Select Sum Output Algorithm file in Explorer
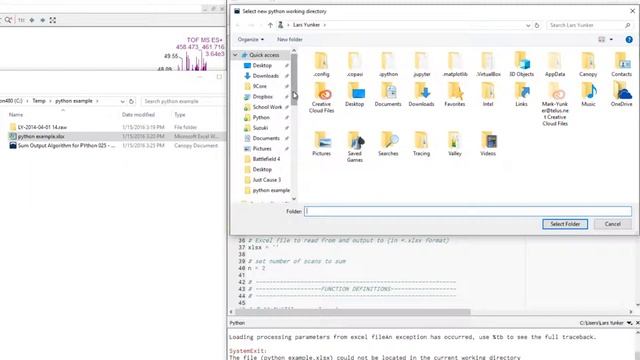This screenshot has height=360, width=640. (66, 146)
